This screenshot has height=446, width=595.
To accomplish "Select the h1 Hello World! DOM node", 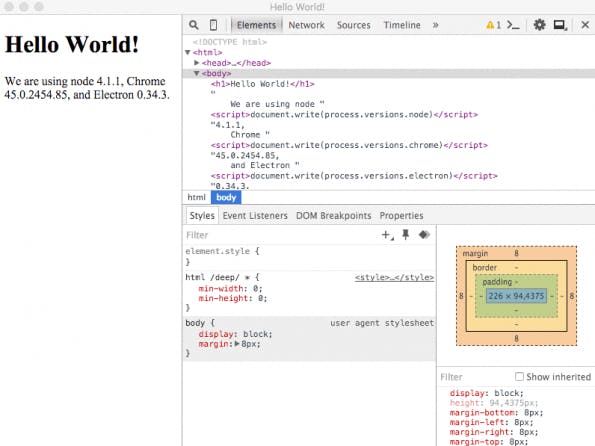I will (x=263, y=84).
